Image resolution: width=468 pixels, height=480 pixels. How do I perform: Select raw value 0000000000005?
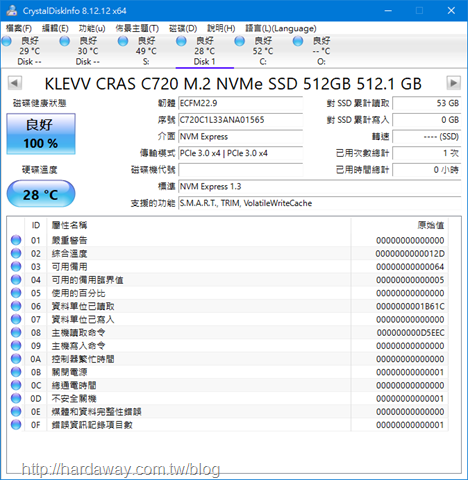click(x=410, y=280)
